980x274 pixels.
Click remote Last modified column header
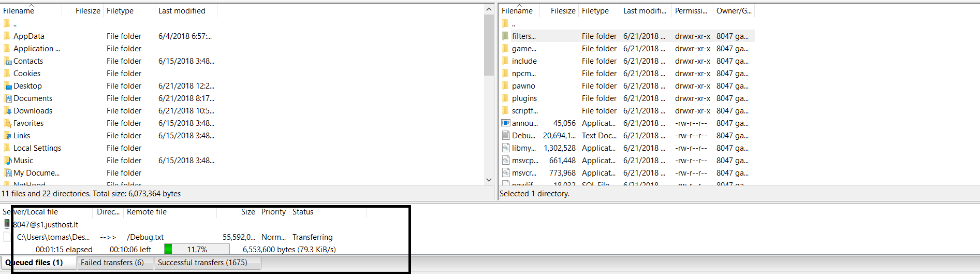coord(646,11)
